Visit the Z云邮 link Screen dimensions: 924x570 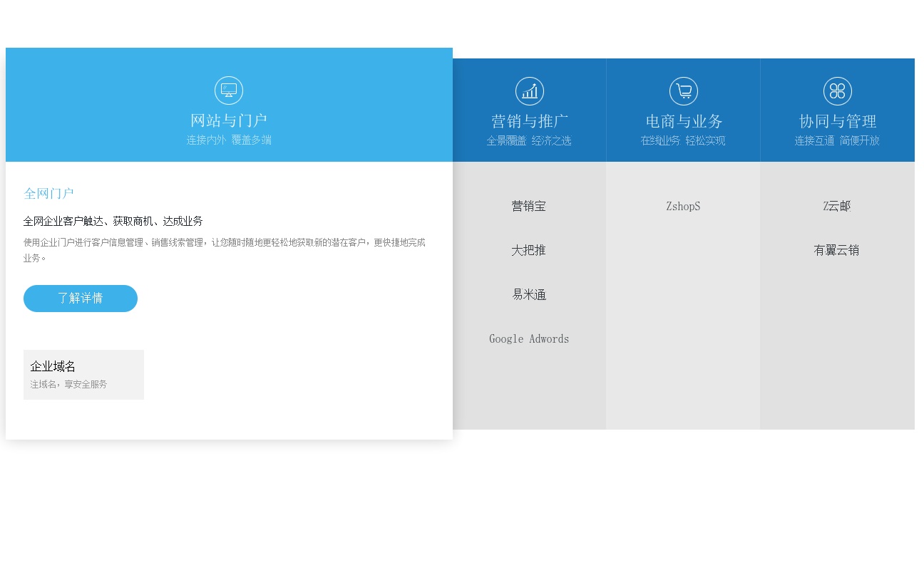837,207
